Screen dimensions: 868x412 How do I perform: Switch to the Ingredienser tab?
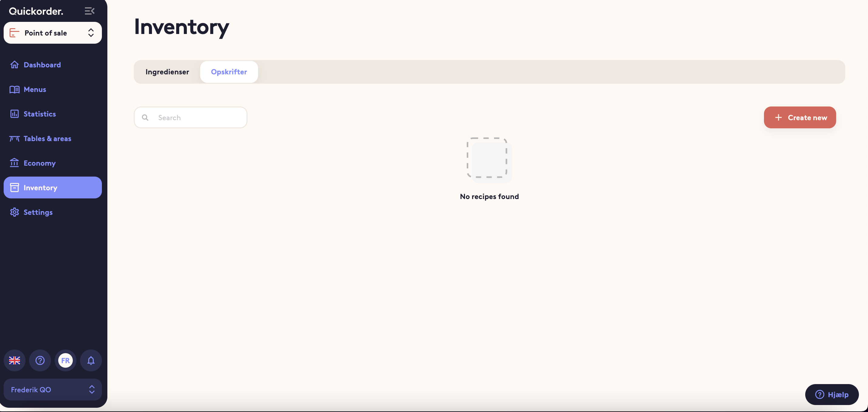click(x=167, y=72)
